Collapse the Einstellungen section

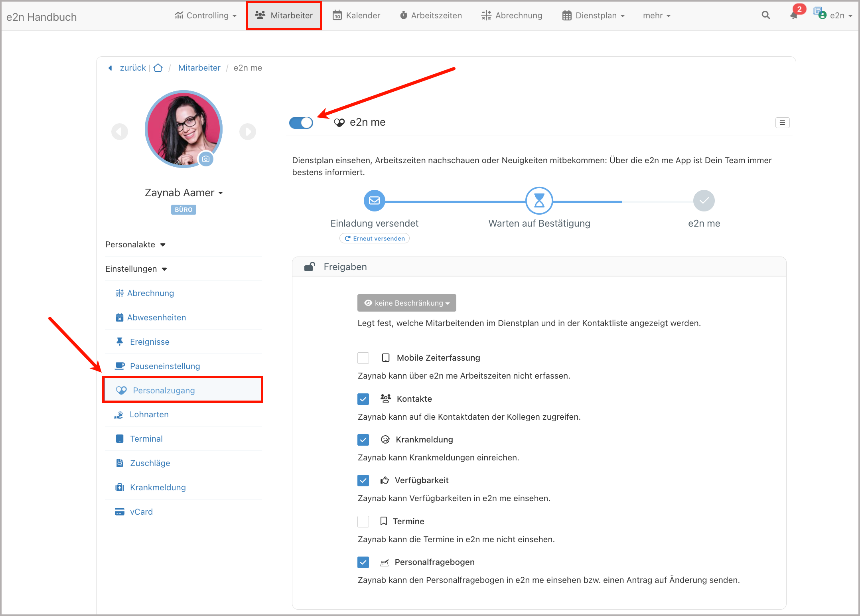click(x=136, y=269)
